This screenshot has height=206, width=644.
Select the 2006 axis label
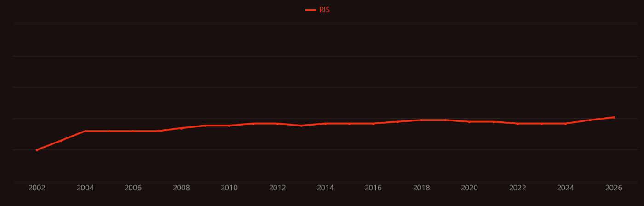[x=133, y=188]
